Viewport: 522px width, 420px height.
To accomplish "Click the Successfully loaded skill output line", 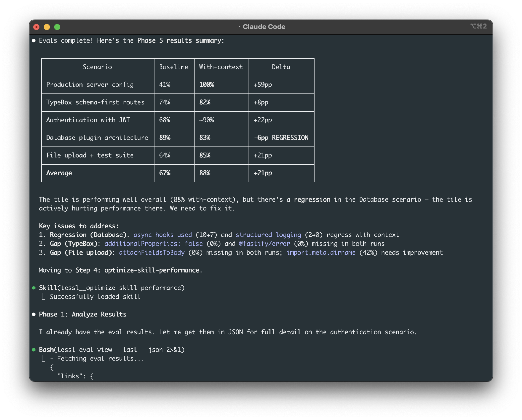I will point(95,297).
